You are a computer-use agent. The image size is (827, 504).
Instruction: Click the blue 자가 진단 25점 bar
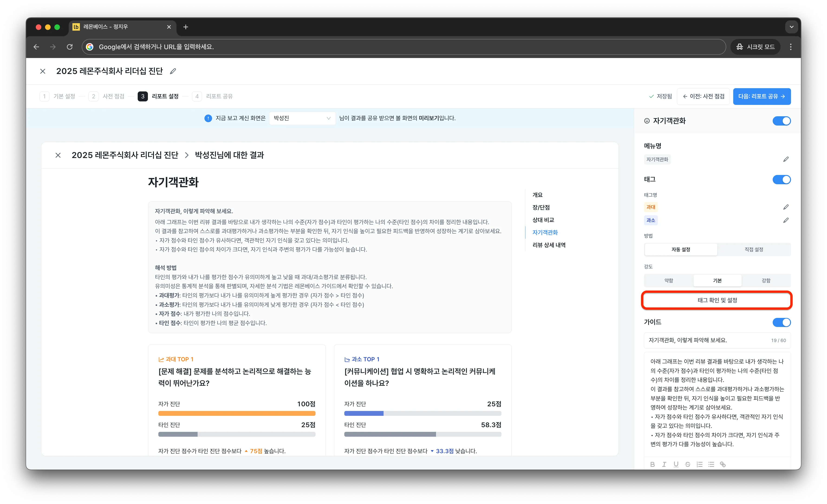tap(364, 414)
